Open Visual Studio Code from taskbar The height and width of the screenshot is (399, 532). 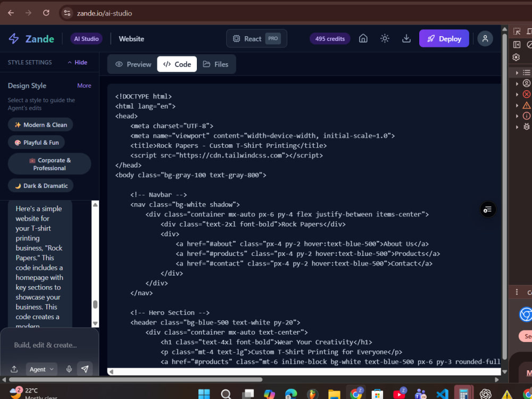(442, 394)
